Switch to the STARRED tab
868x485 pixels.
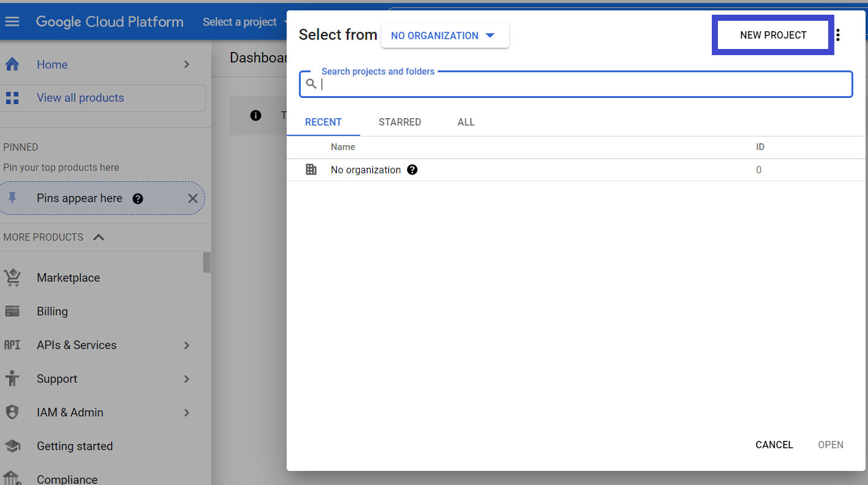pos(400,122)
